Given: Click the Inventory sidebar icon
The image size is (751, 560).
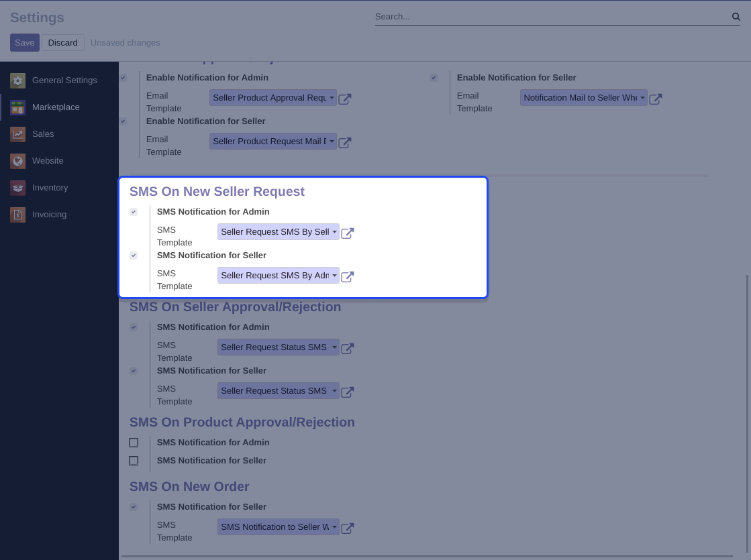Looking at the screenshot, I should (x=18, y=188).
